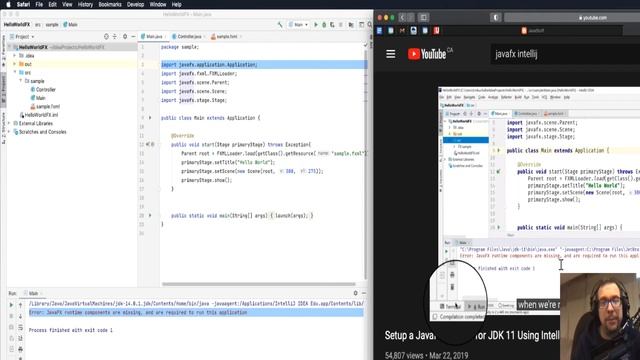Click the Main breadcrumb in navigation bar
This screenshot has width=640, height=360.
click(71, 25)
